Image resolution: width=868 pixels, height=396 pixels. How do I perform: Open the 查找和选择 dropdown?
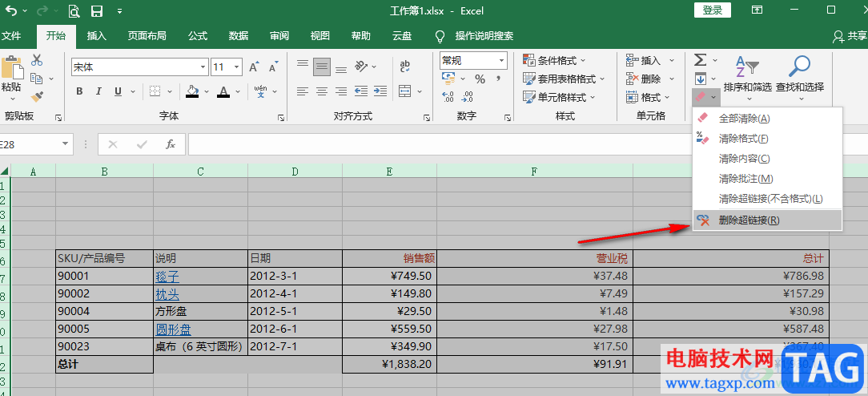[x=800, y=79]
